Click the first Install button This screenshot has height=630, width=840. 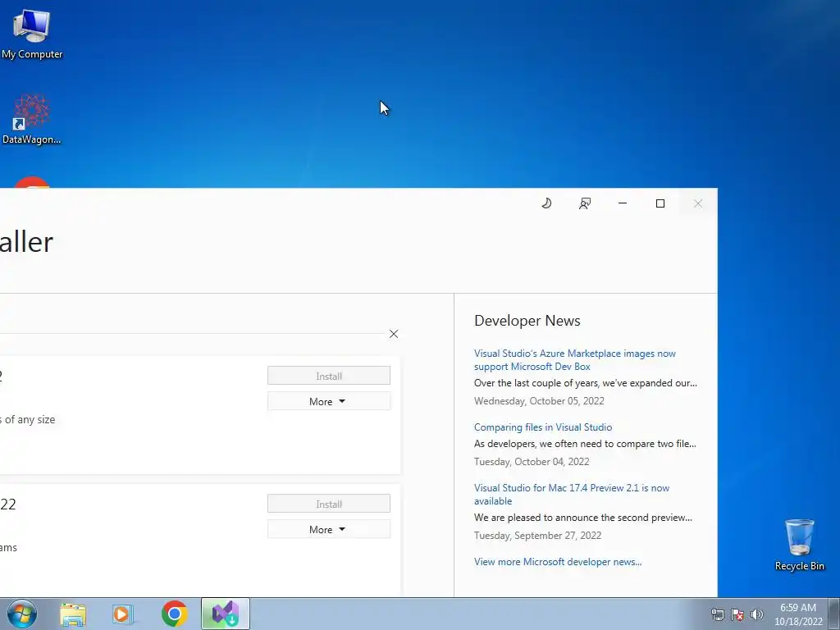point(329,376)
